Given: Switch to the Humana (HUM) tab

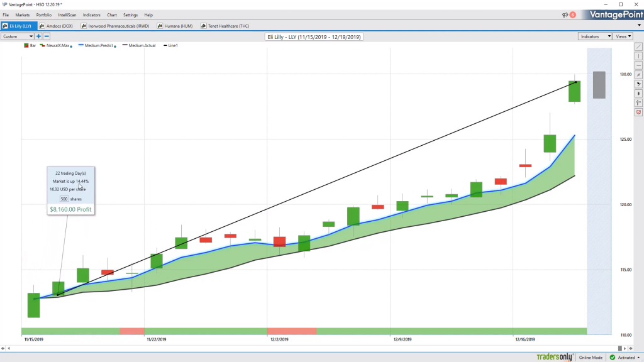Looking at the screenshot, I should click(x=175, y=26).
